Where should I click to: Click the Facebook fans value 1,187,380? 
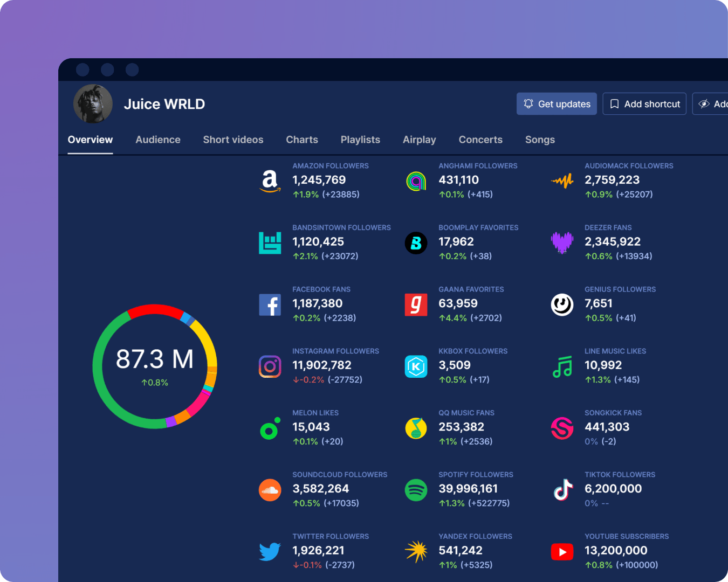coord(318,303)
